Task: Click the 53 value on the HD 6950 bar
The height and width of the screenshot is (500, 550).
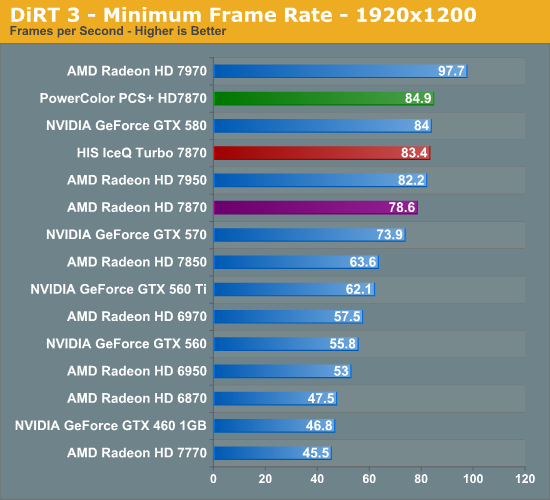Action: click(341, 371)
